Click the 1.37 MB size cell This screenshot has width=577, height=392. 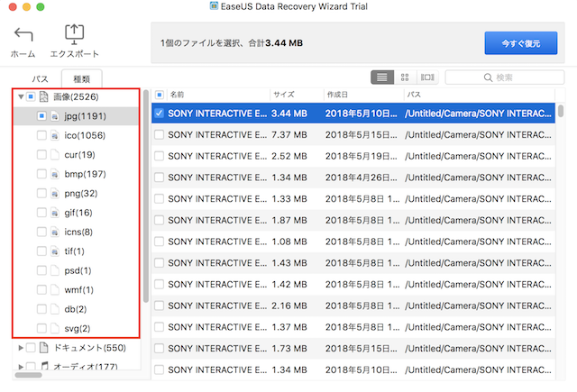[x=289, y=327]
